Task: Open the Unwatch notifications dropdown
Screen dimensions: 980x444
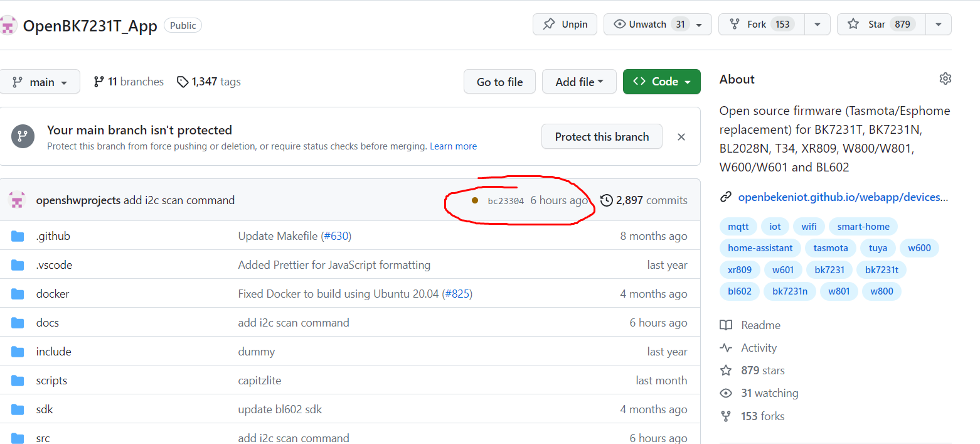Action: 658,24
